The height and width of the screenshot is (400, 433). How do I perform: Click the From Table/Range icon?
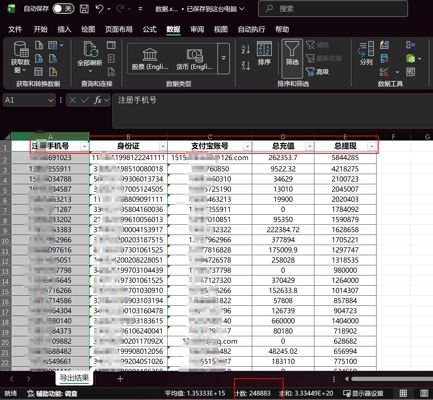coord(39,72)
